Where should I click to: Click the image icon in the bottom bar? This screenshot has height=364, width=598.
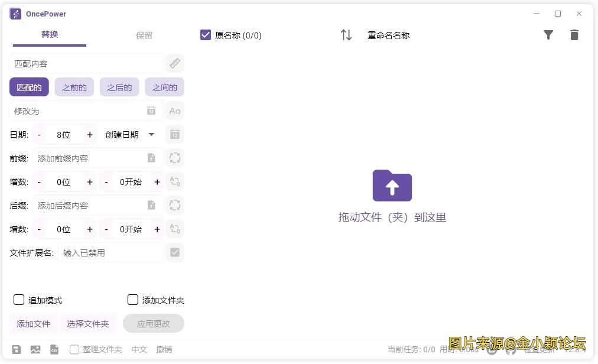pyautogui.click(x=35, y=349)
